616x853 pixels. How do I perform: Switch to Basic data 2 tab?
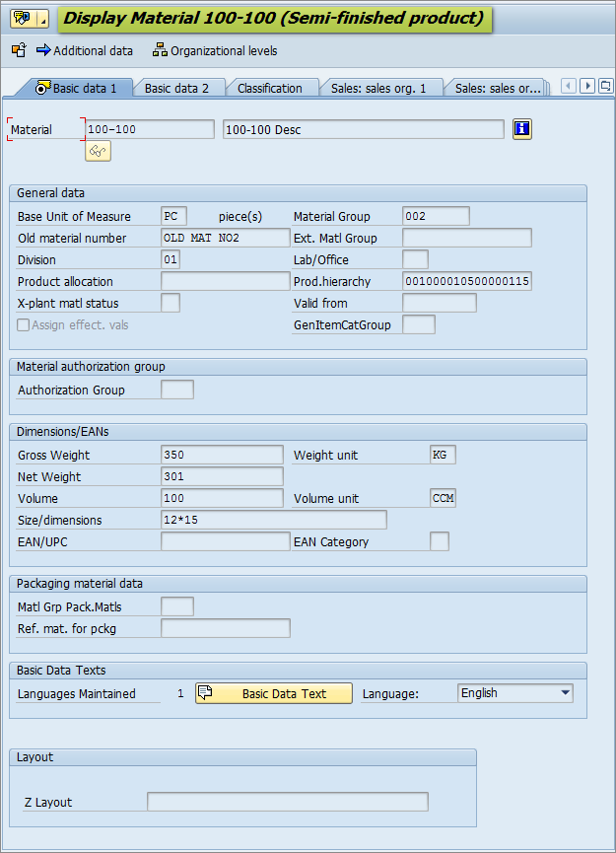176,89
